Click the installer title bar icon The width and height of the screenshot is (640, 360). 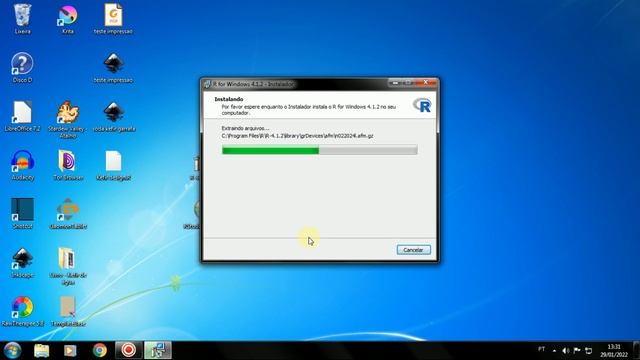point(207,84)
